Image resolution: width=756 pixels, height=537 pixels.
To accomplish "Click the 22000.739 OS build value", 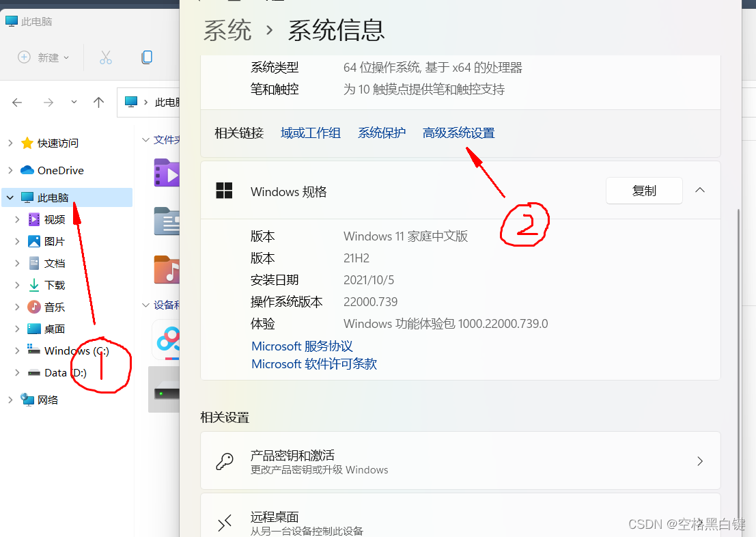I will tap(370, 302).
